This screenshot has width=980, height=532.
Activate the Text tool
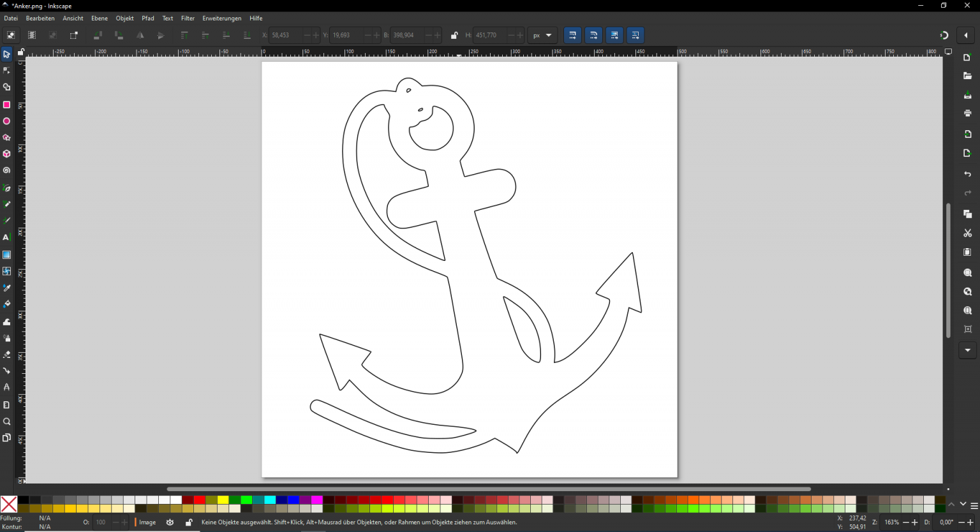(x=6, y=237)
